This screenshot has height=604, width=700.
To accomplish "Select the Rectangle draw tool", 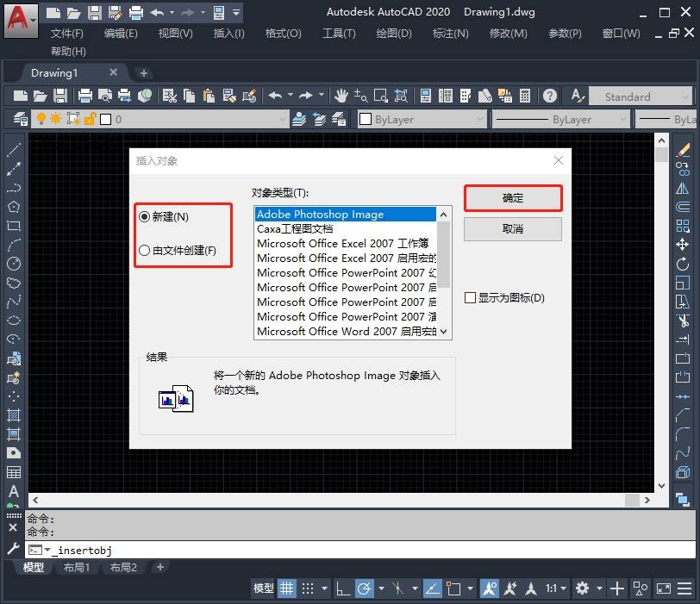I will pyautogui.click(x=14, y=226).
